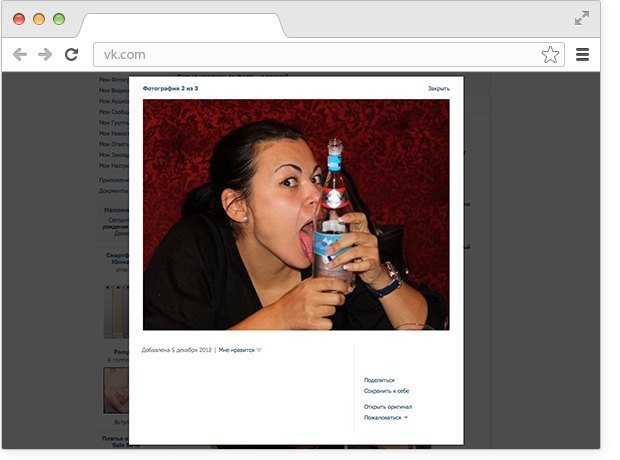Expand the Пожаловаться dropdown
Viewport: 620px width, 460px height.
coord(386,418)
